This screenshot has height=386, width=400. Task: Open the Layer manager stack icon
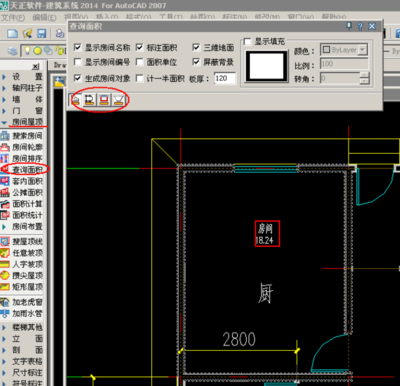tap(13, 51)
